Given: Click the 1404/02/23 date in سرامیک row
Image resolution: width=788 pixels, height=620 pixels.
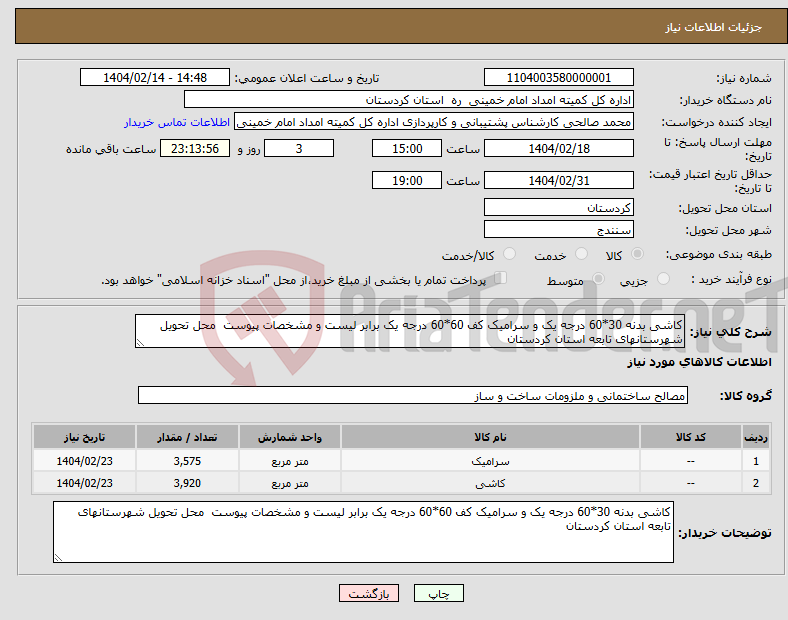Looking at the screenshot, I should pyautogui.click(x=84, y=461).
